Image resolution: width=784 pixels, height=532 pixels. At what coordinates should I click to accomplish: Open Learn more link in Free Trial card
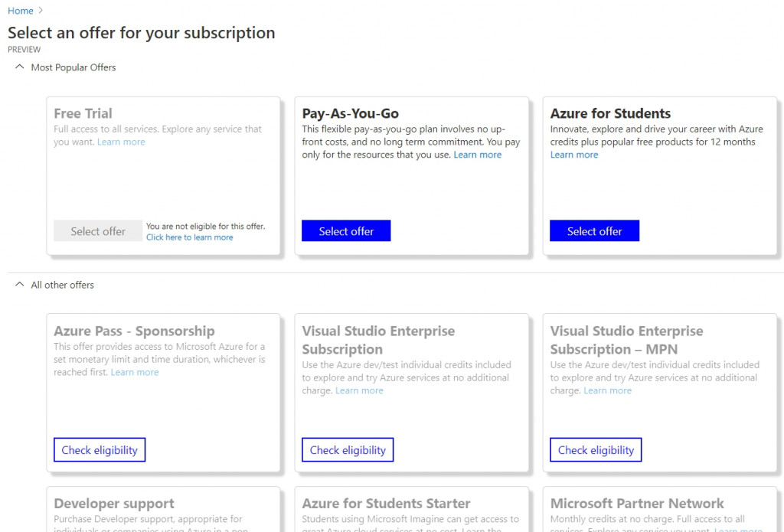(x=121, y=142)
